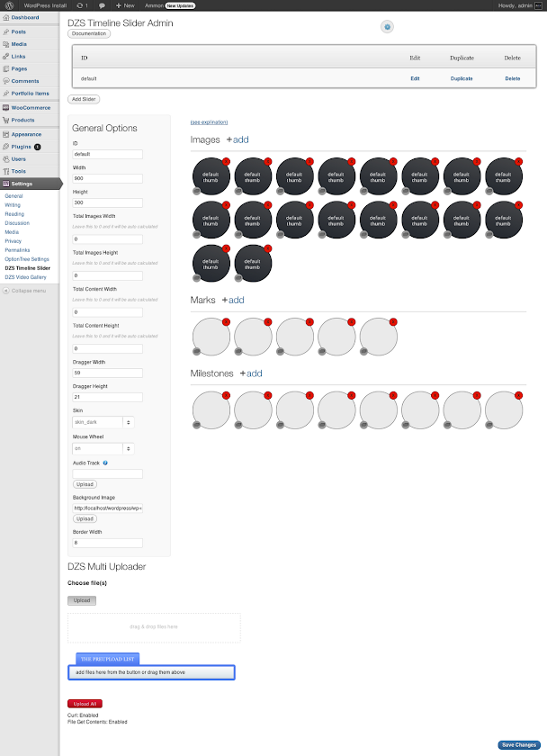Open the Skin dropdown
This screenshot has width=547, height=756.
(103, 422)
